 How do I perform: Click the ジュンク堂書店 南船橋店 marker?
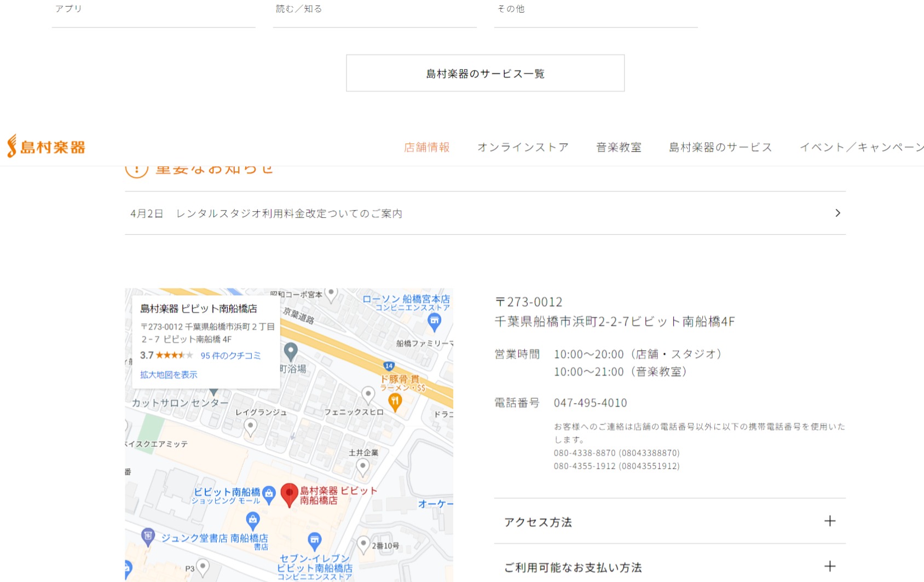[x=148, y=537]
